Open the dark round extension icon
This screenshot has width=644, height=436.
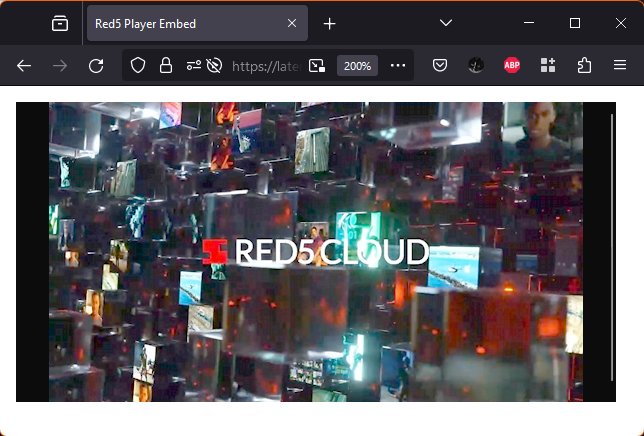(x=476, y=65)
